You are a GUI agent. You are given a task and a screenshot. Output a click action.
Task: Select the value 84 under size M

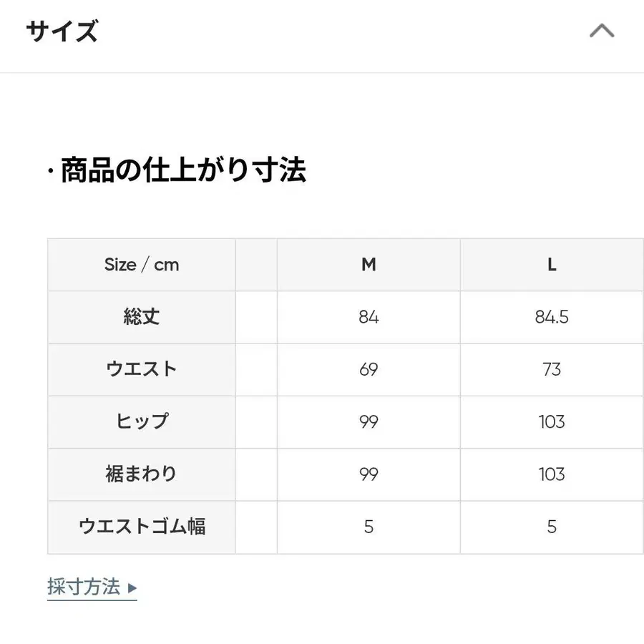pos(368,317)
